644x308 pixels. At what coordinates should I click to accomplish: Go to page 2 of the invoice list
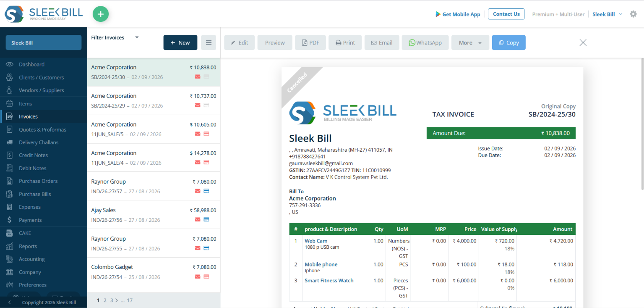tap(105, 300)
